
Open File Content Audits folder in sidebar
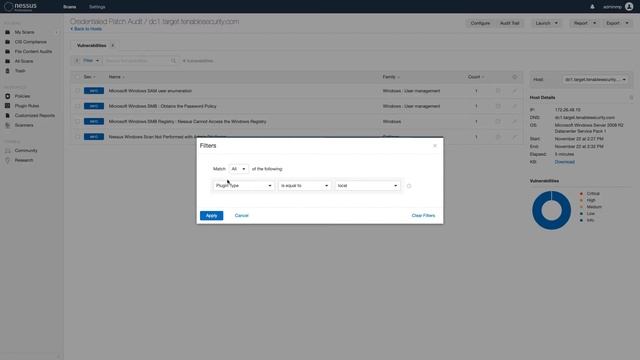pos(33,52)
